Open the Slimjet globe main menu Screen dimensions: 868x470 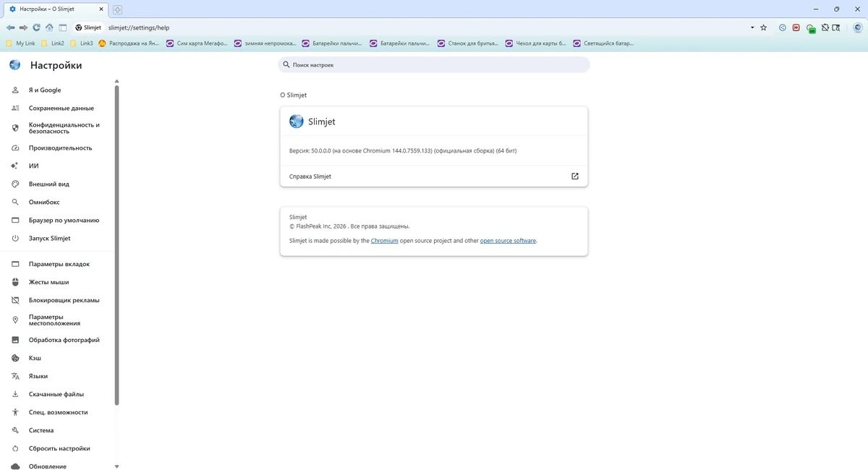[858, 27]
